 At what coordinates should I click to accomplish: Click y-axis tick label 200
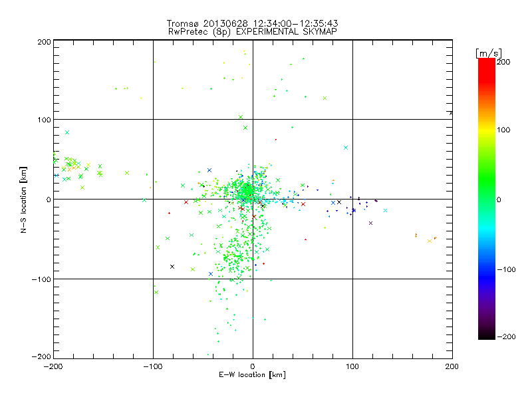[45, 42]
